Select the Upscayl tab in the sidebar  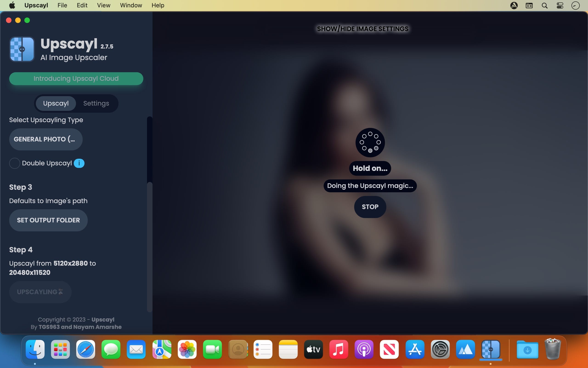tap(56, 103)
